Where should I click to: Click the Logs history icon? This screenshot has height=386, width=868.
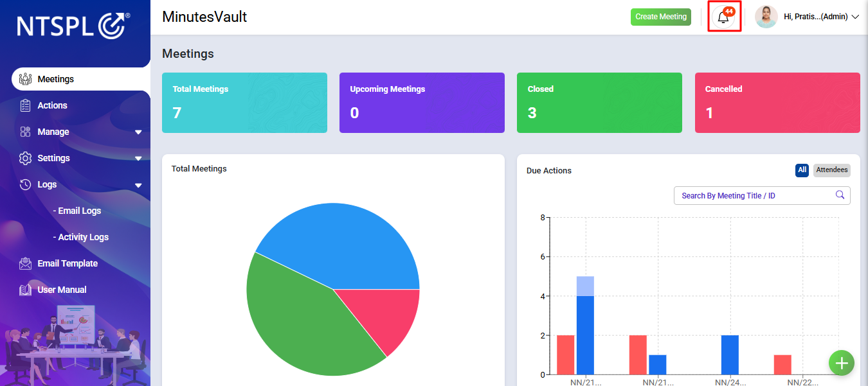26,184
